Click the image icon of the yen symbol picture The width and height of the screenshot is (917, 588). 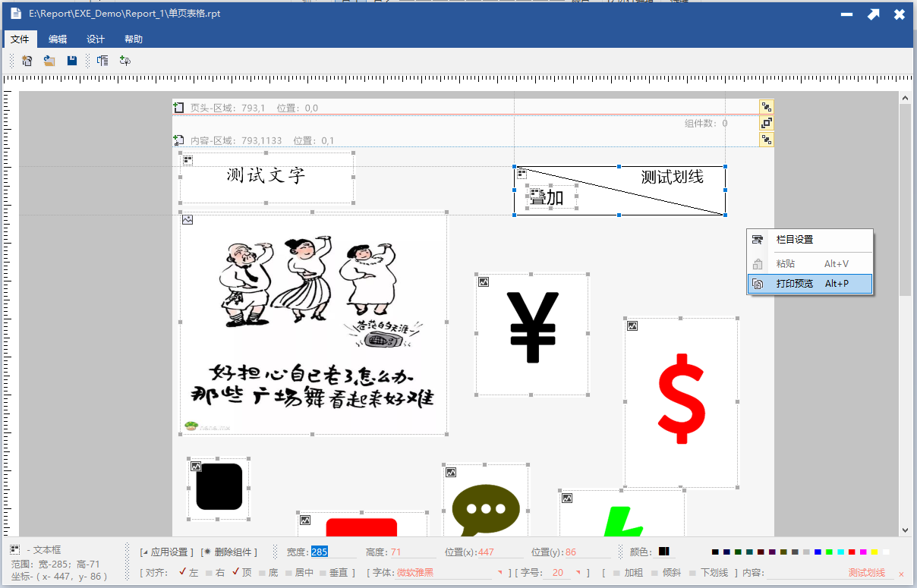click(x=484, y=282)
